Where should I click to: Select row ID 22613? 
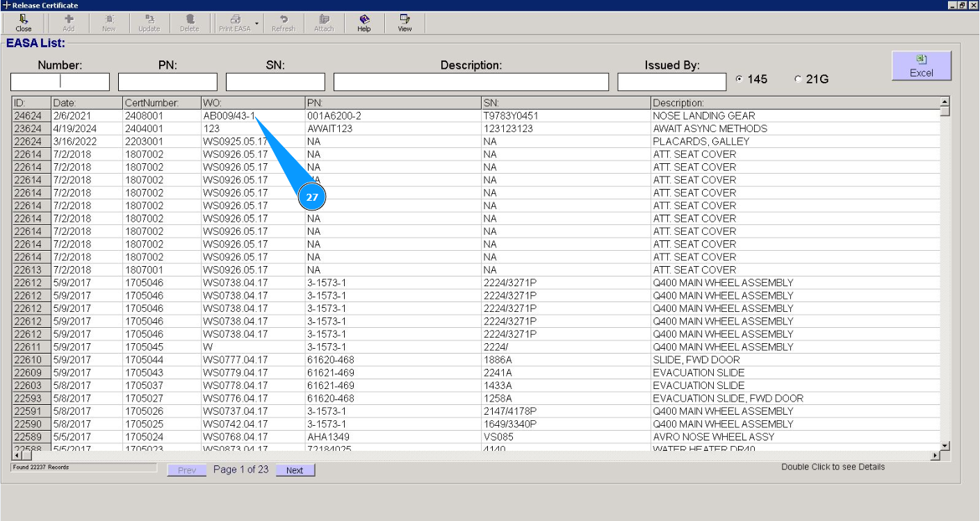tap(31, 270)
